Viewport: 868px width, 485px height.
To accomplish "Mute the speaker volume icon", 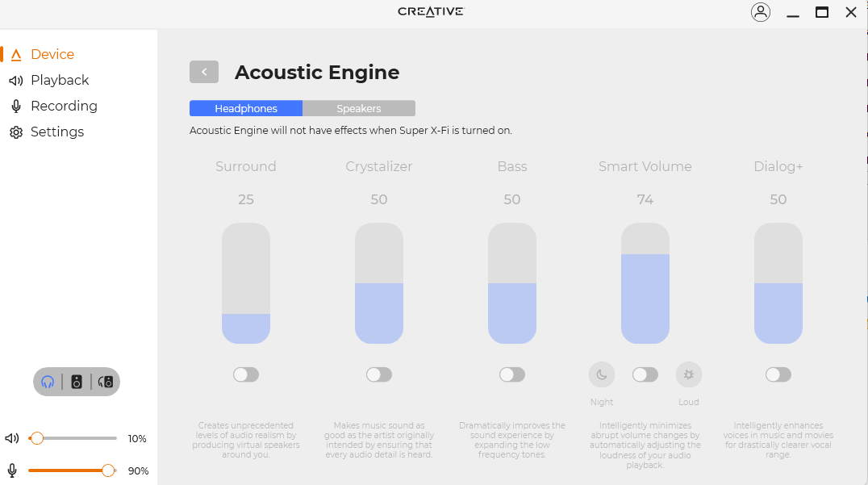I will pyautogui.click(x=12, y=438).
